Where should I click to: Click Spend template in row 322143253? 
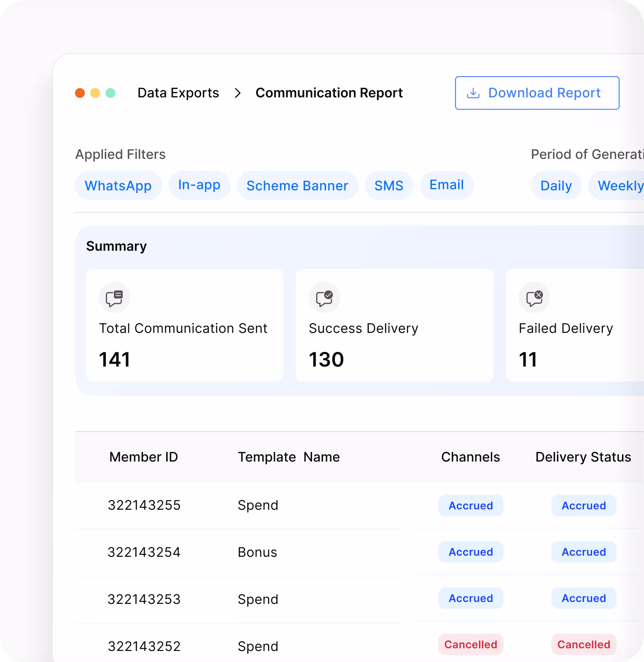pos(258,599)
